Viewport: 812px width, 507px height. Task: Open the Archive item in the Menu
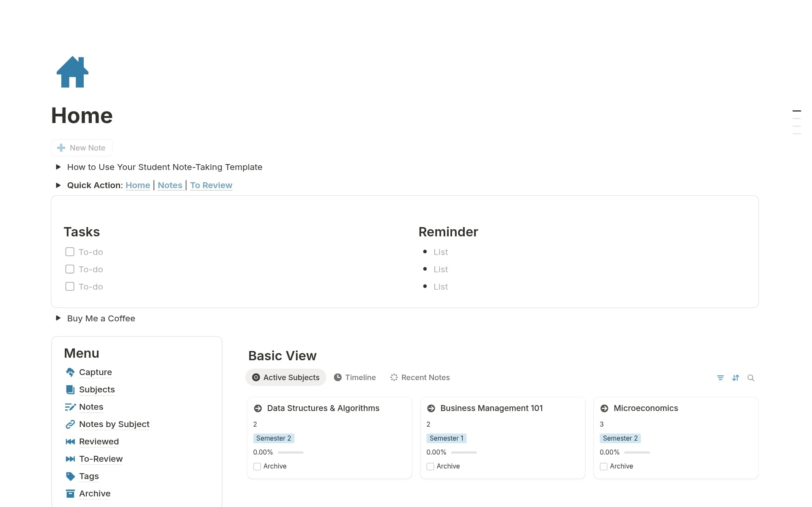tap(95, 493)
